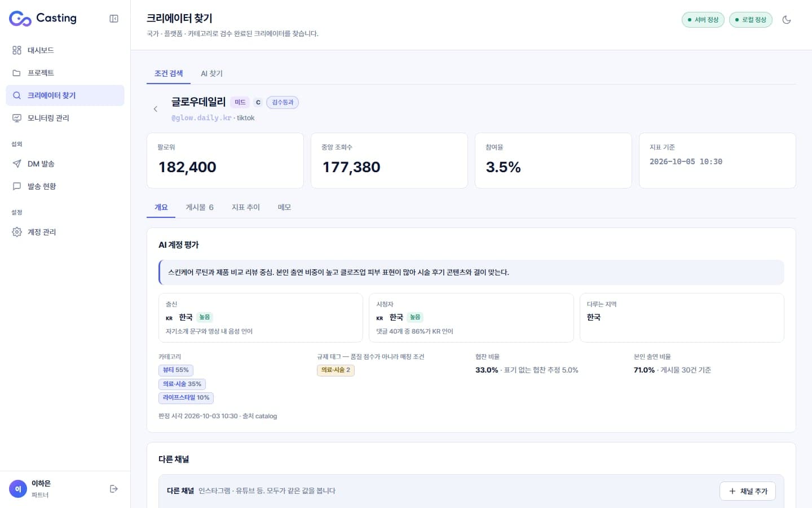Click the 33.0% sponsorship ratio value
The height and width of the screenshot is (508, 812).
pyautogui.click(x=487, y=370)
